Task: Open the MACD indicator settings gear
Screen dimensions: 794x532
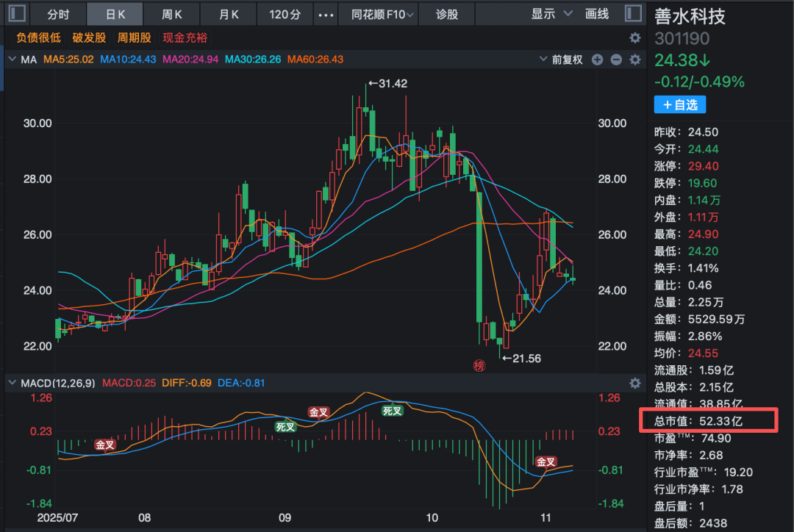Action: click(x=634, y=383)
